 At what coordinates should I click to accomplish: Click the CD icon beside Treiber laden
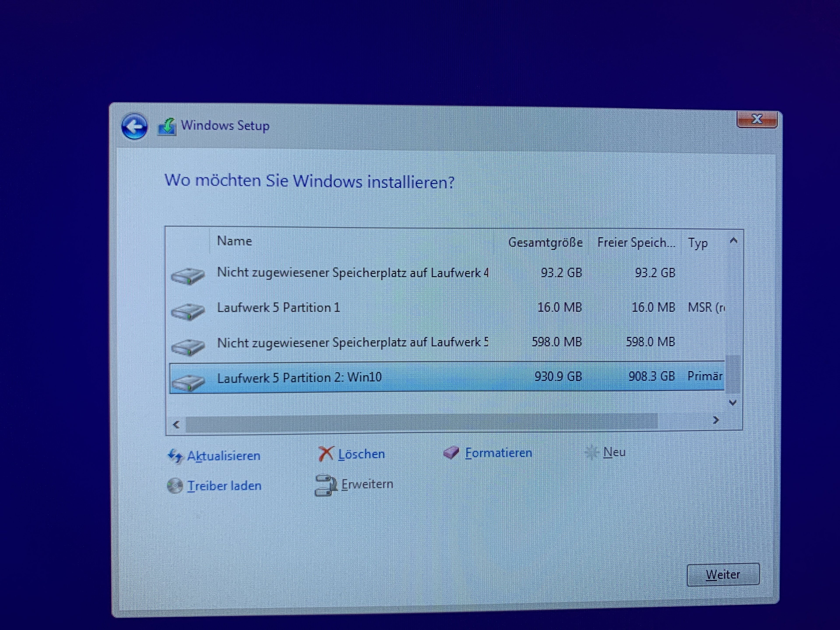[175, 485]
